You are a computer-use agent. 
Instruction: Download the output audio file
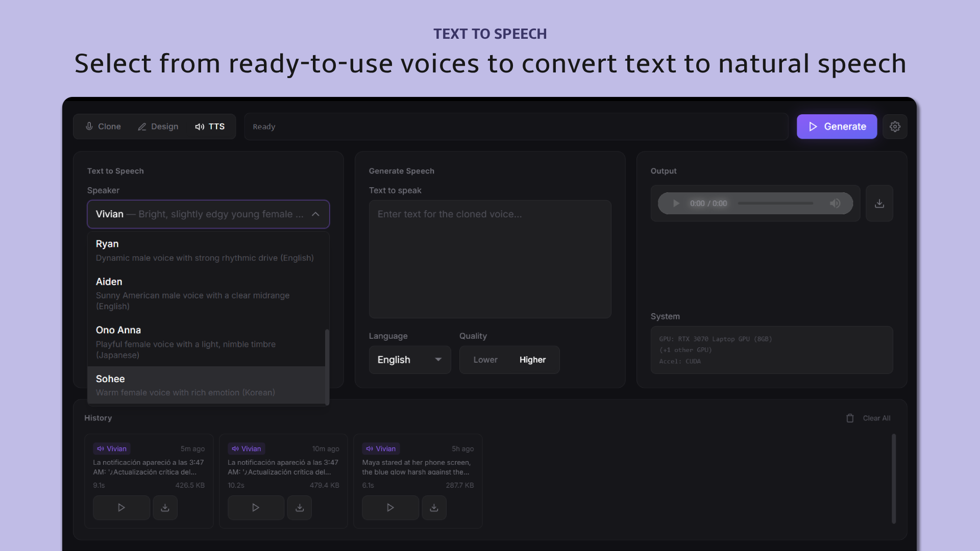[x=879, y=204]
